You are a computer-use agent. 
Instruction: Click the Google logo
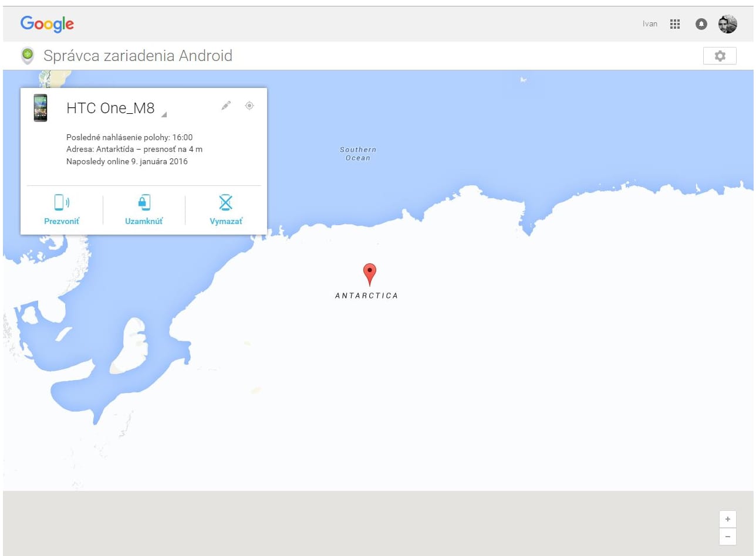[47, 23]
